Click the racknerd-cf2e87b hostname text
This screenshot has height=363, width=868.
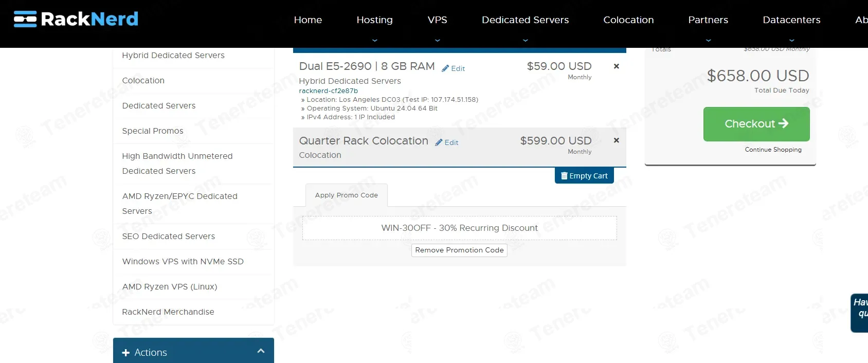[329, 91]
